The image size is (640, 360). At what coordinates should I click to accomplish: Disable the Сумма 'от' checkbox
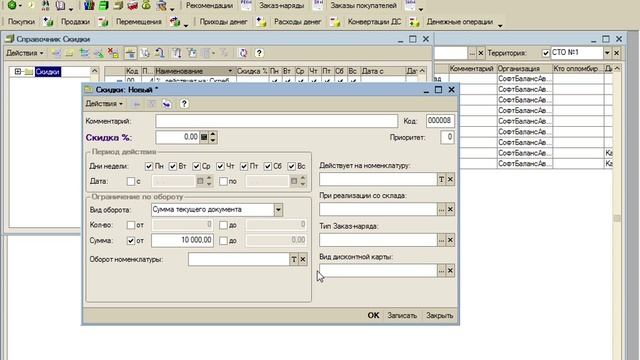[131, 241]
